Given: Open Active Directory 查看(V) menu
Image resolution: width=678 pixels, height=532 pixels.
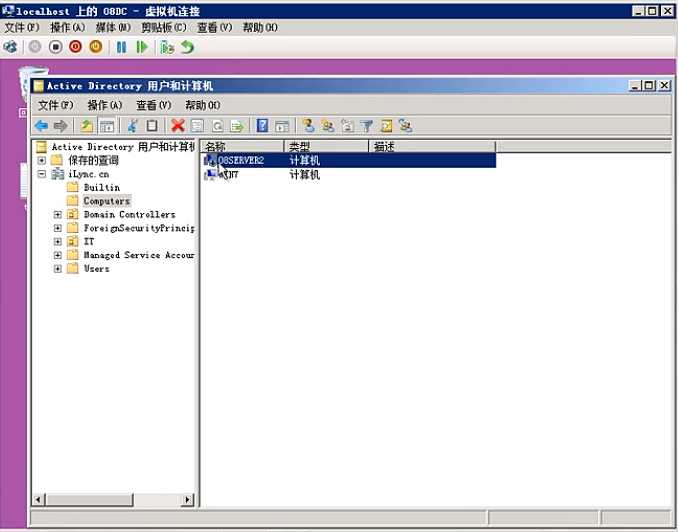Looking at the screenshot, I should (154, 105).
